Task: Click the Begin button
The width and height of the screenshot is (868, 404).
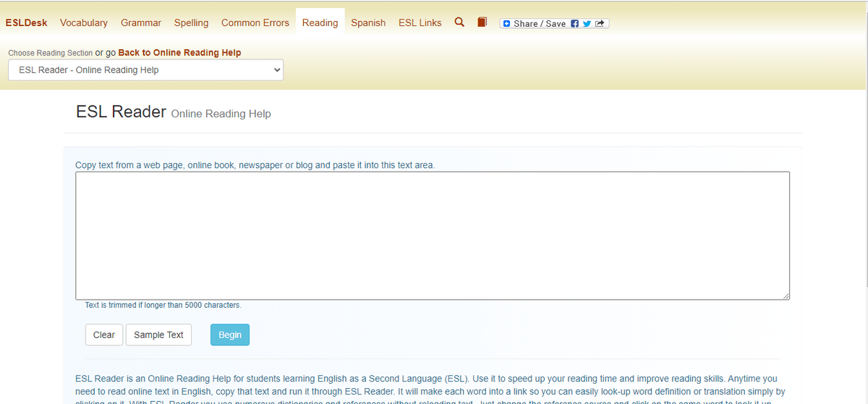Action: pos(230,334)
